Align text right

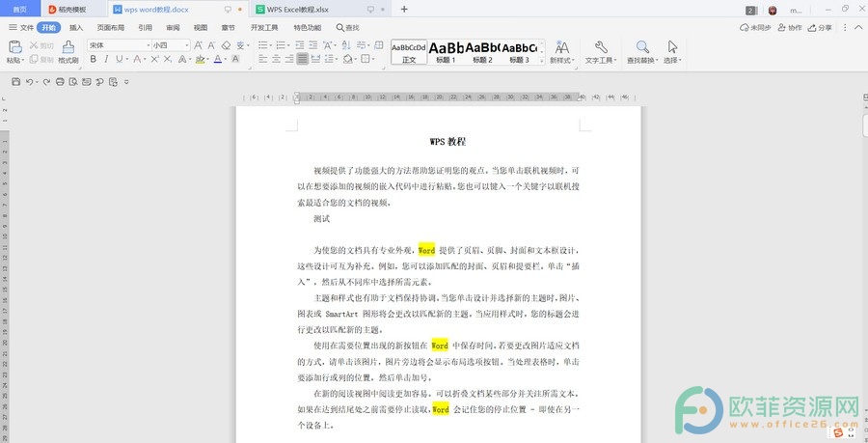[x=289, y=59]
